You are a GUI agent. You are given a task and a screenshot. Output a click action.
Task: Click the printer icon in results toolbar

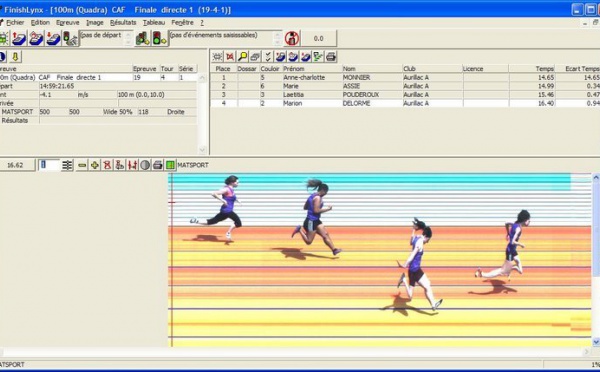tap(331, 57)
